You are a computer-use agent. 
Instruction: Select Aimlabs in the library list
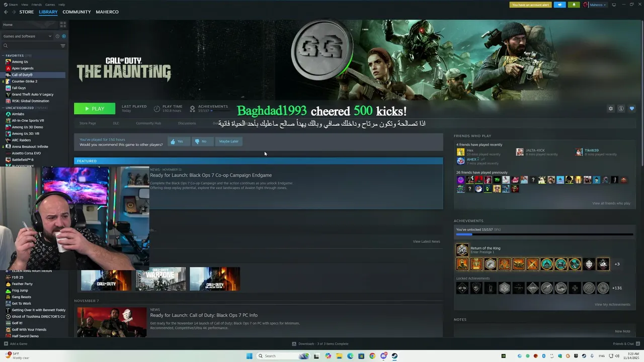(18, 114)
